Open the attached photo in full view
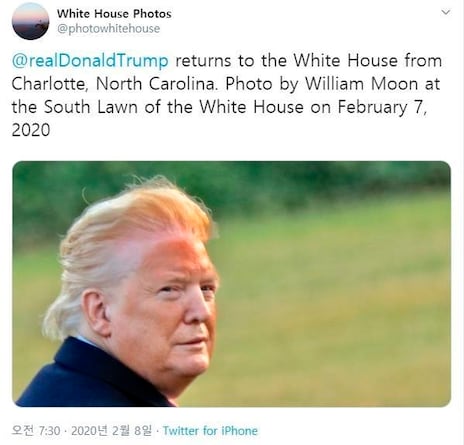Screen dimensions: 464x445 232,284
